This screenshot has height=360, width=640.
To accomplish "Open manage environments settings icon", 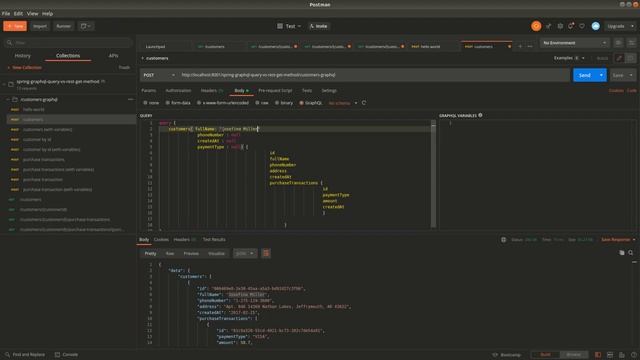I will pos(631,43).
